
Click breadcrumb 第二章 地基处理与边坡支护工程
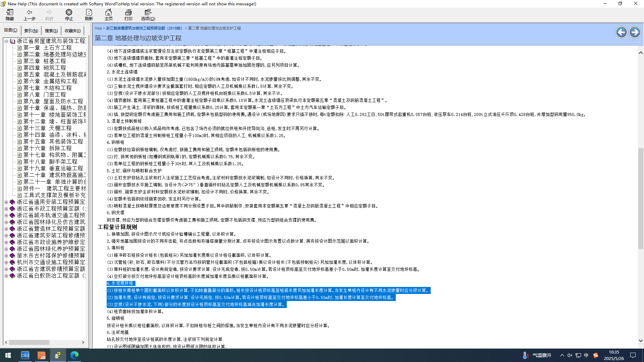214,28
